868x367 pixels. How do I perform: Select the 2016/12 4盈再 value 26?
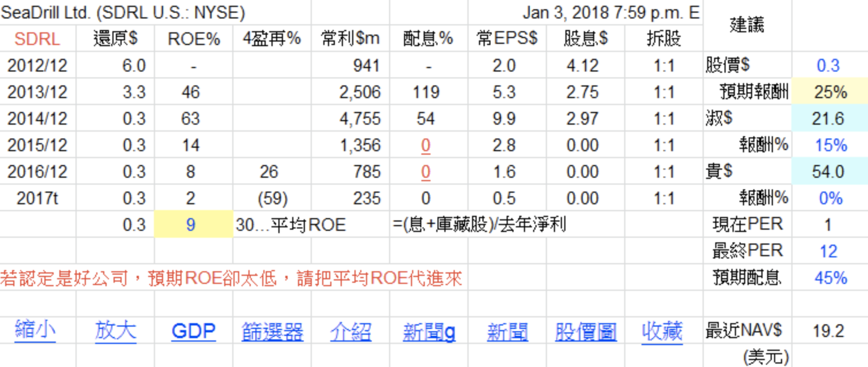(269, 171)
